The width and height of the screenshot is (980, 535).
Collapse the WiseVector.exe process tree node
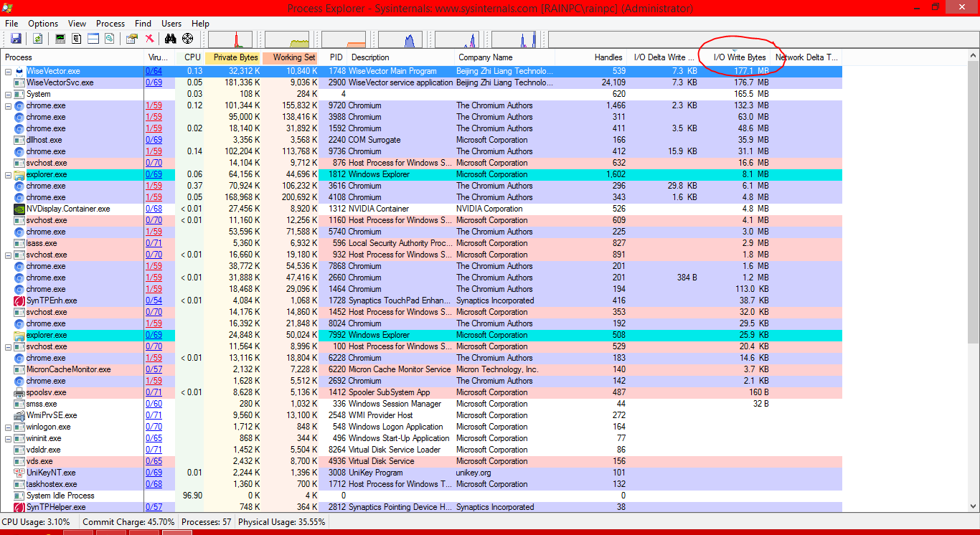(9, 71)
